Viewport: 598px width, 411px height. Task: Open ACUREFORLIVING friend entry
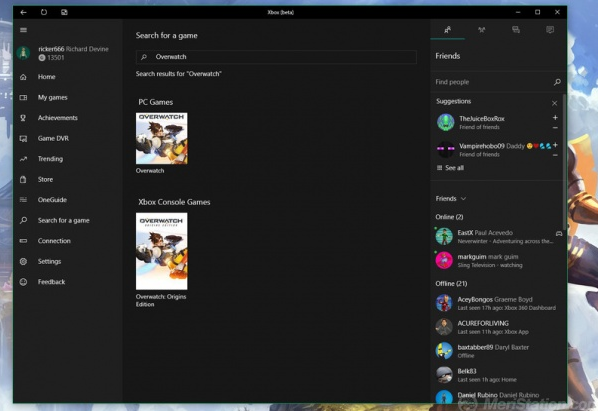(498, 327)
